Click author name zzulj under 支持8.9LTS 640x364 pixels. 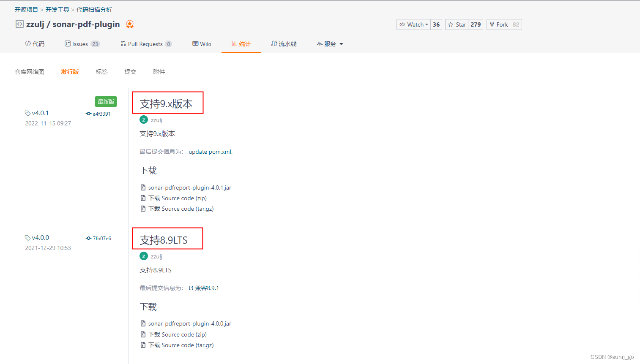(x=156, y=256)
